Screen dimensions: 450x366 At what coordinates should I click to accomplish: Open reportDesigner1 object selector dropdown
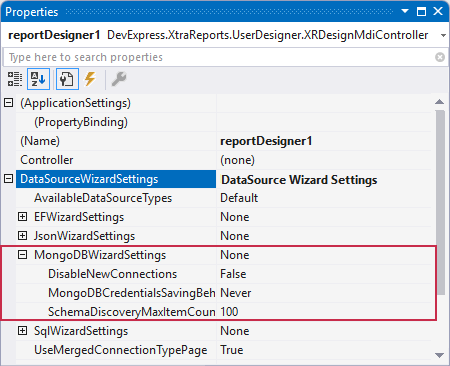pyautogui.click(x=443, y=35)
